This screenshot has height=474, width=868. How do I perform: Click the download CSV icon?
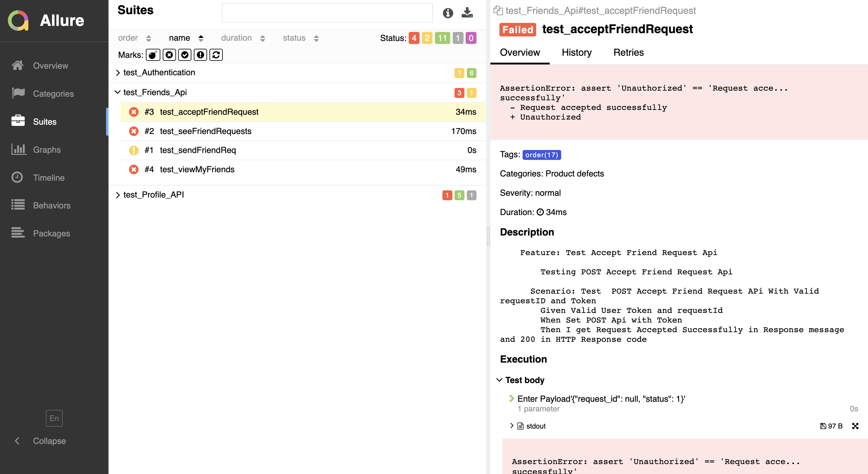coord(467,13)
